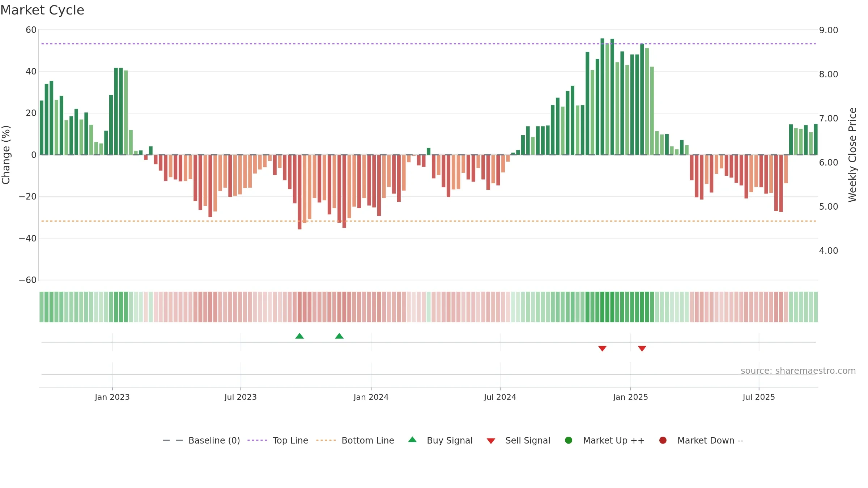
Task: Click the deepest red bar below the bottom line
Action: (x=299, y=192)
